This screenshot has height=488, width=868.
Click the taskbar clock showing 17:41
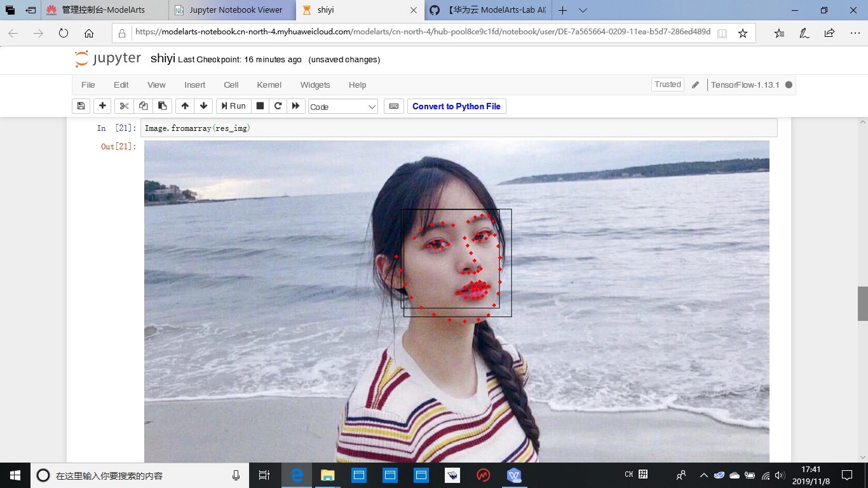pyautogui.click(x=811, y=475)
